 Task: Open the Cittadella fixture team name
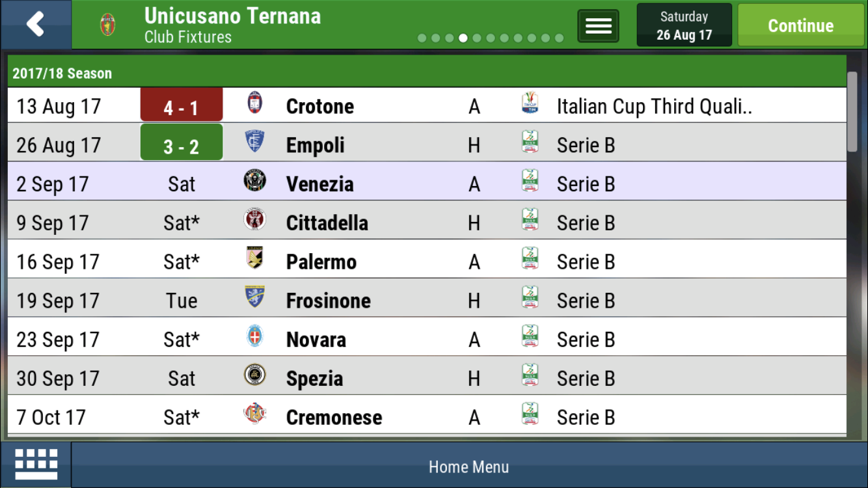(x=327, y=223)
